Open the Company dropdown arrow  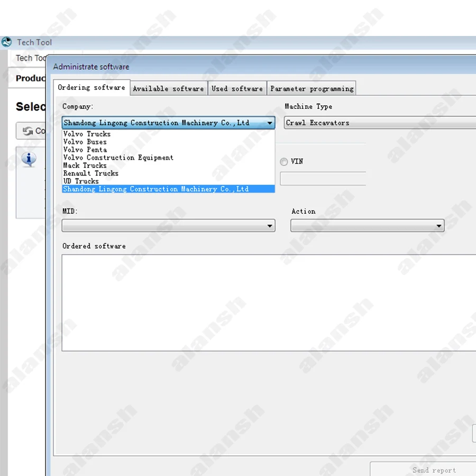point(270,123)
